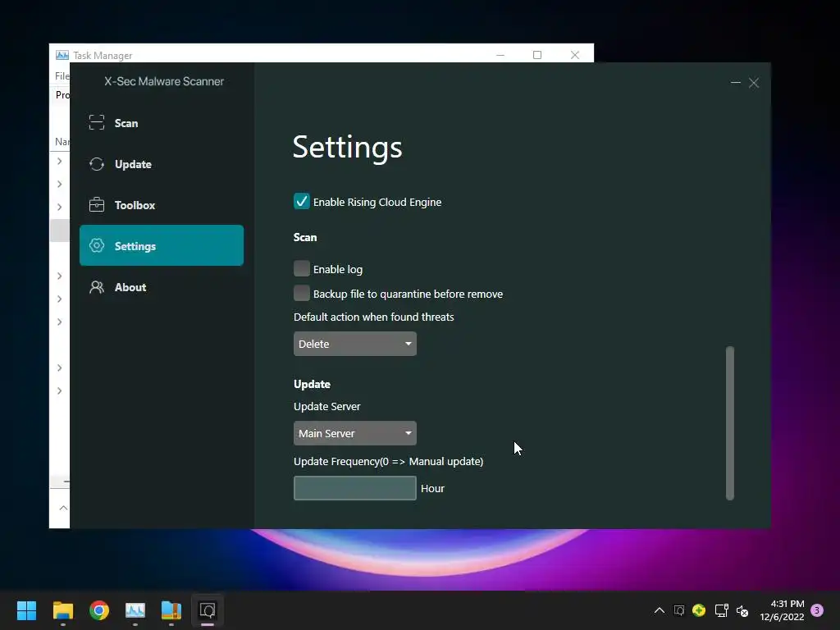840x630 pixels.
Task: Click the Update refresh arrows icon
Action: click(97, 164)
